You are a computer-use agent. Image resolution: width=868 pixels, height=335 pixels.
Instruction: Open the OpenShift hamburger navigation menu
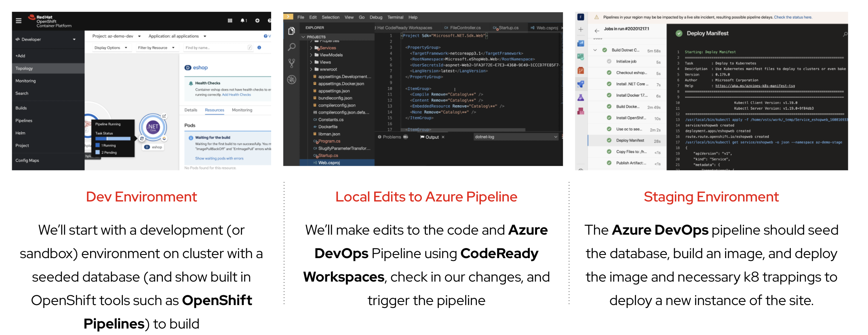click(x=19, y=21)
